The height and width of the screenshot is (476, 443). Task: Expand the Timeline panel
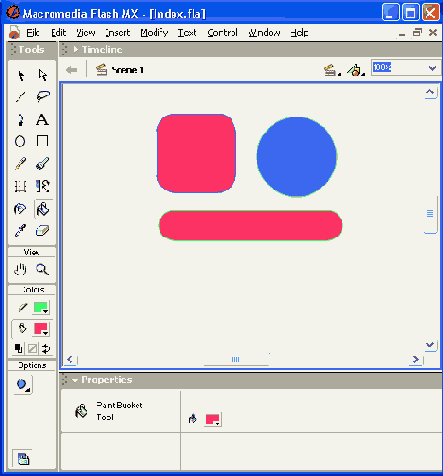pyautogui.click(x=76, y=50)
